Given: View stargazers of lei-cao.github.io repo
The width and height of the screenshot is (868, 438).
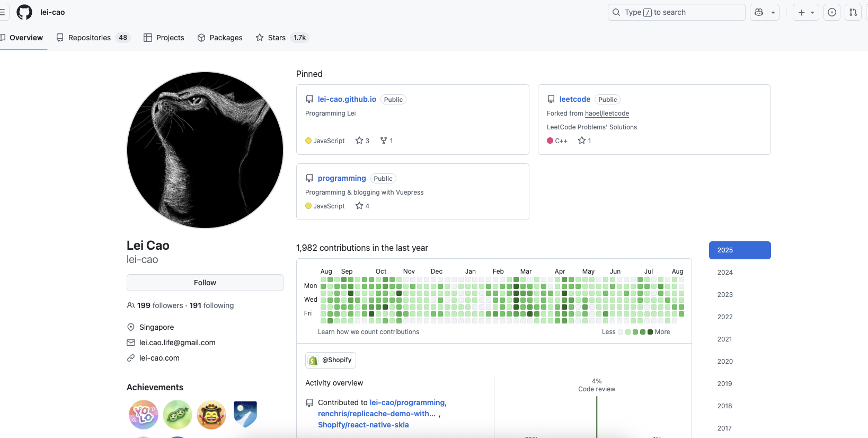Looking at the screenshot, I should 362,141.
